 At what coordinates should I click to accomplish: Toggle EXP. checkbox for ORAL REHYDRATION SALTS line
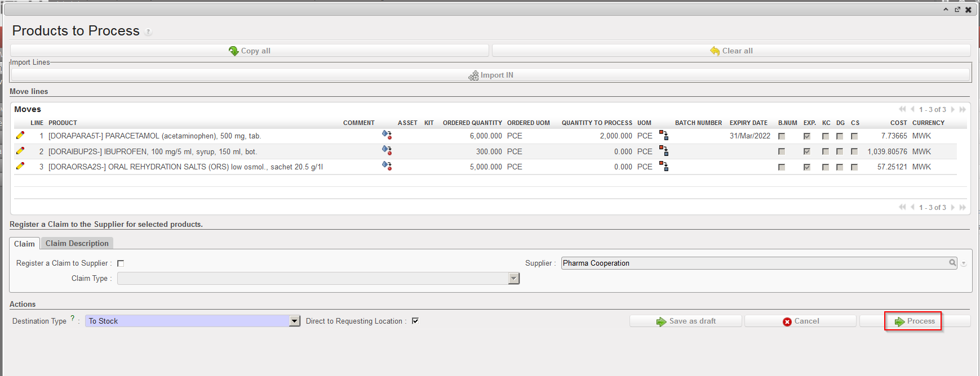point(807,167)
